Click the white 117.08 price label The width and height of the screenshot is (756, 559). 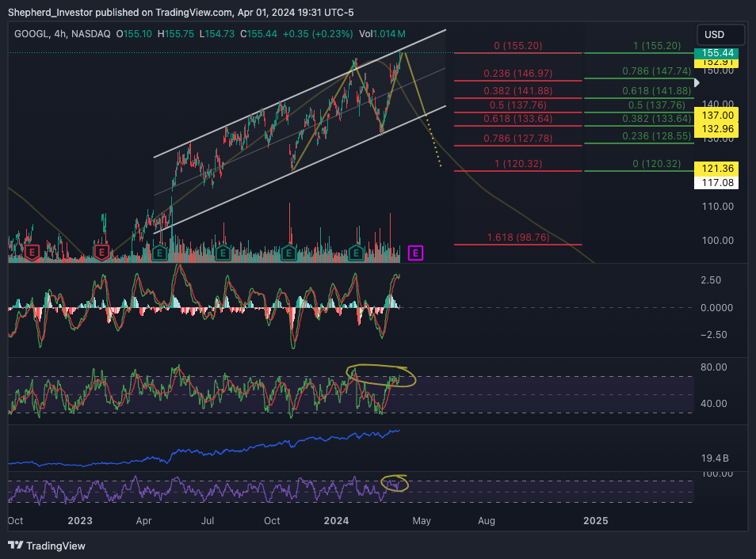point(716,183)
